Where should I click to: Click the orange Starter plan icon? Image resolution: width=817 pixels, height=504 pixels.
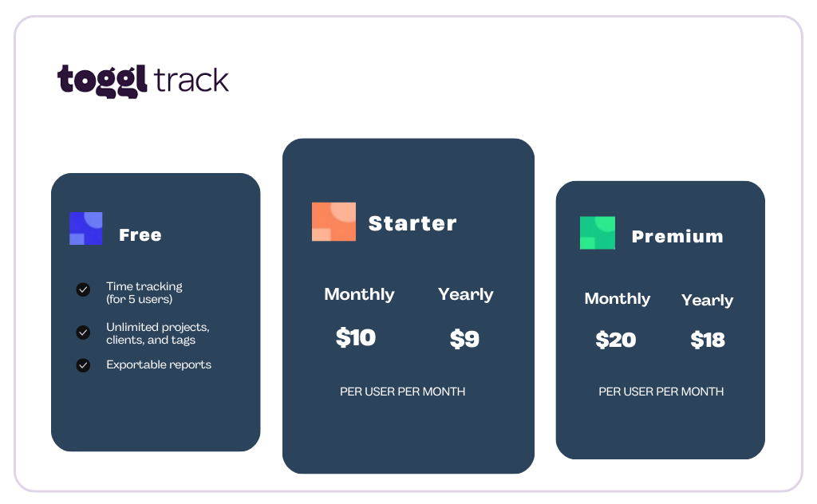334,222
